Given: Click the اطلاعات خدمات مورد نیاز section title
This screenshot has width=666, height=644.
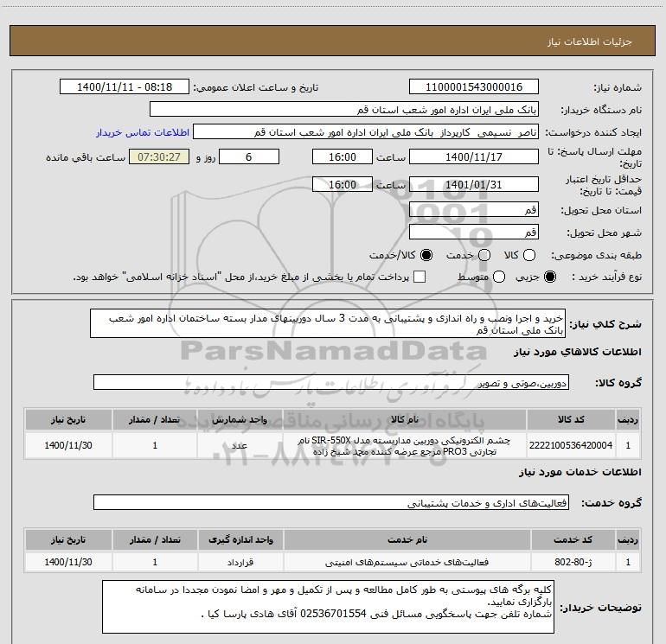Looking at the screenshot, I should [580, 472].
